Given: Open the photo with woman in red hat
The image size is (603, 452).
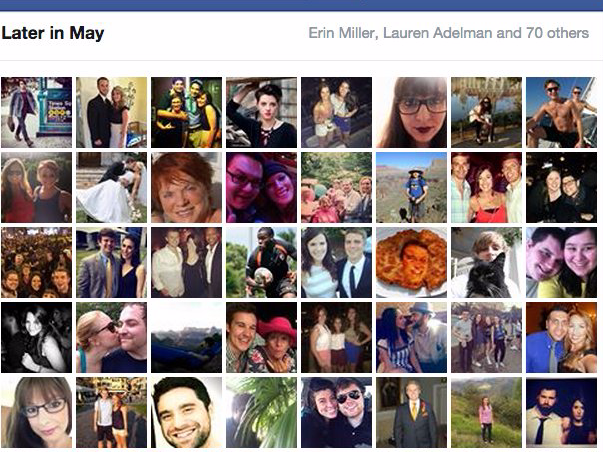Looking at the screenshot, I should [x=262, y=337].
